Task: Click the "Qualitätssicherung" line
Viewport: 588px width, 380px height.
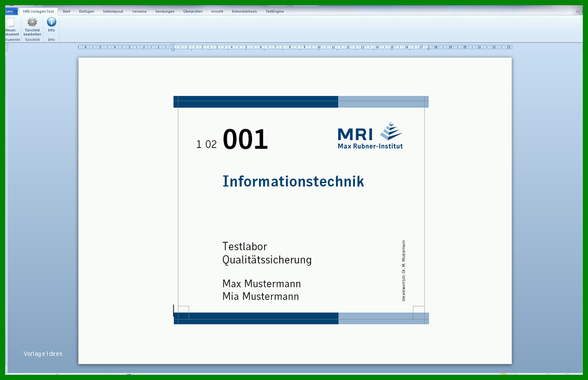Action: [x=267, y=259]
